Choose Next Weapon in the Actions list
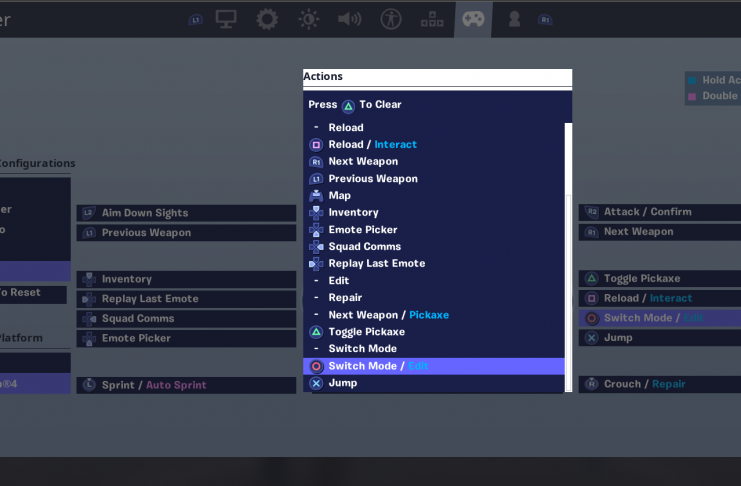The image size is (741, 486). pos(434,162)
